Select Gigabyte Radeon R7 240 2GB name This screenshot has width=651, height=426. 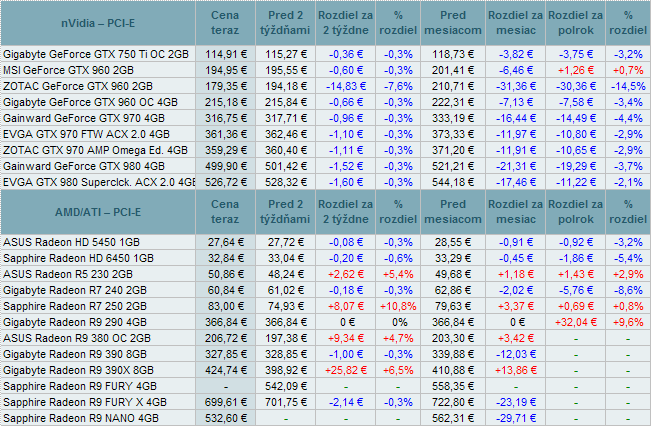click(x=75, y=290)
